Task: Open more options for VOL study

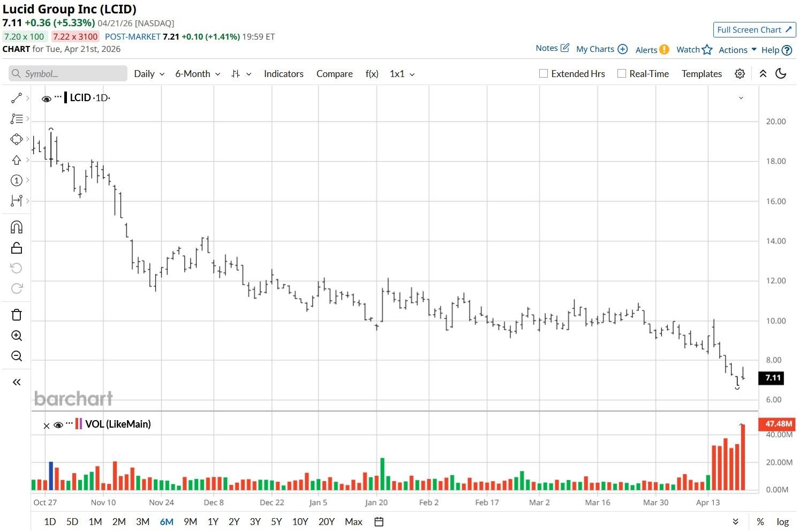Action: point(69,423)
